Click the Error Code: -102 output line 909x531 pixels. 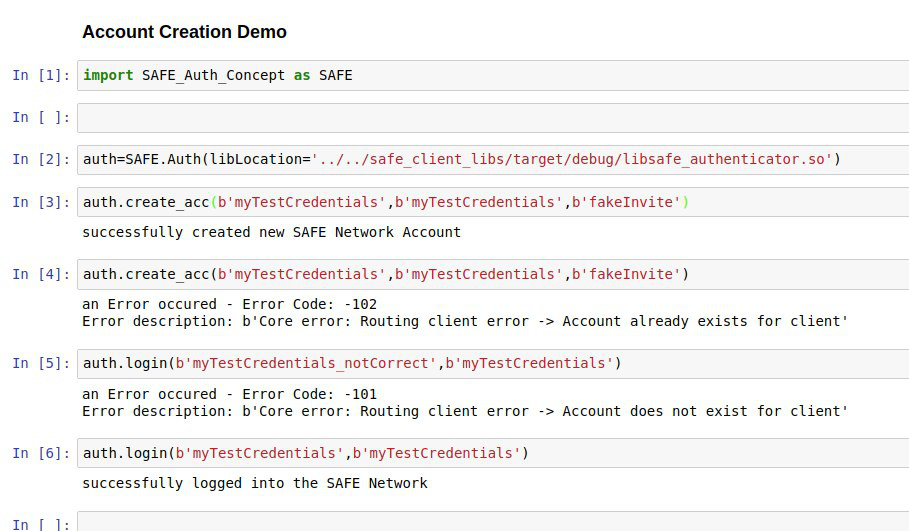click(x=229, y=304)
